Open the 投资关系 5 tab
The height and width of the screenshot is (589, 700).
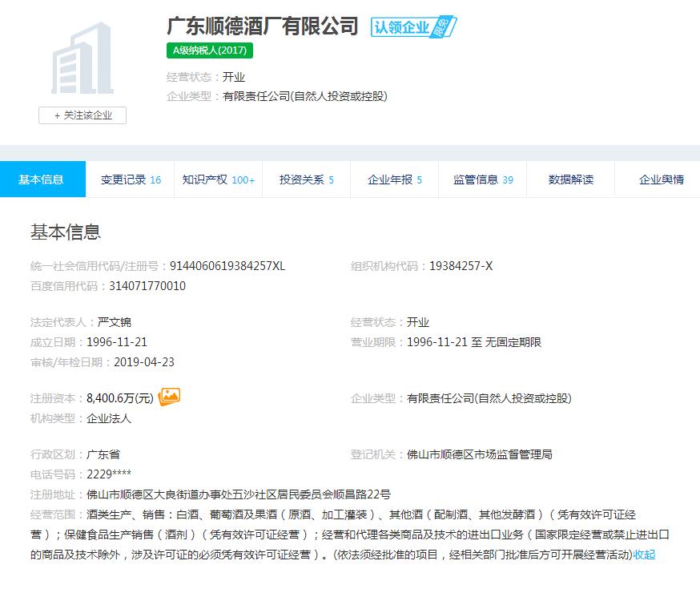coord(306,180)
